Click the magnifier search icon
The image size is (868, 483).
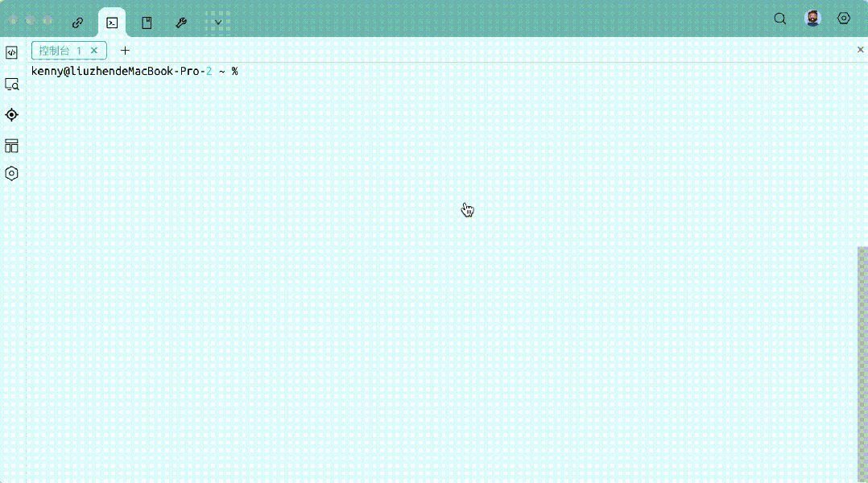779,19
